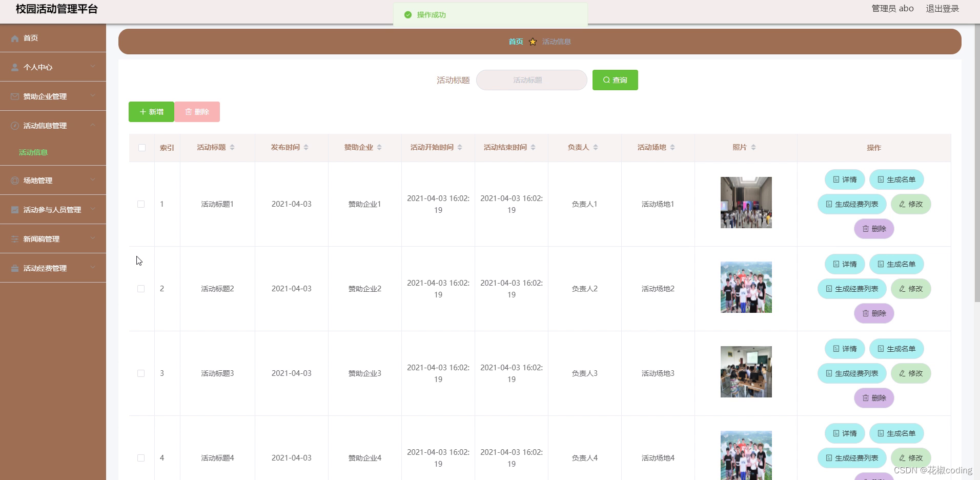Click the purple 删除 for 活动标题3

coord(874,398)
